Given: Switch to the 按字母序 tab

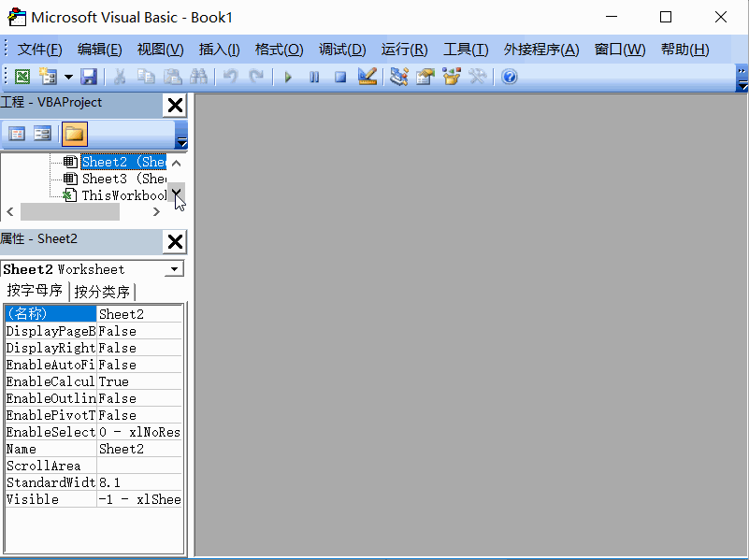Looking at the screenshot, I should pyautogui.click(x=35, y=290).
